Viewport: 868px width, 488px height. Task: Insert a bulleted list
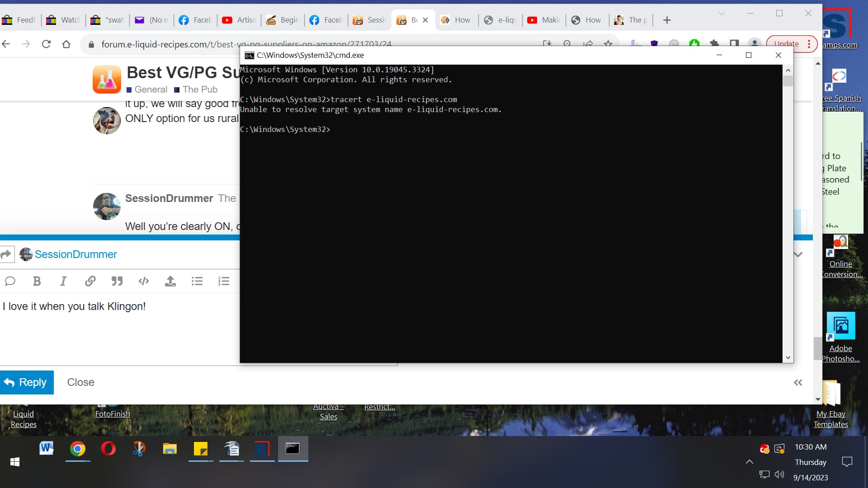[197, 282]
